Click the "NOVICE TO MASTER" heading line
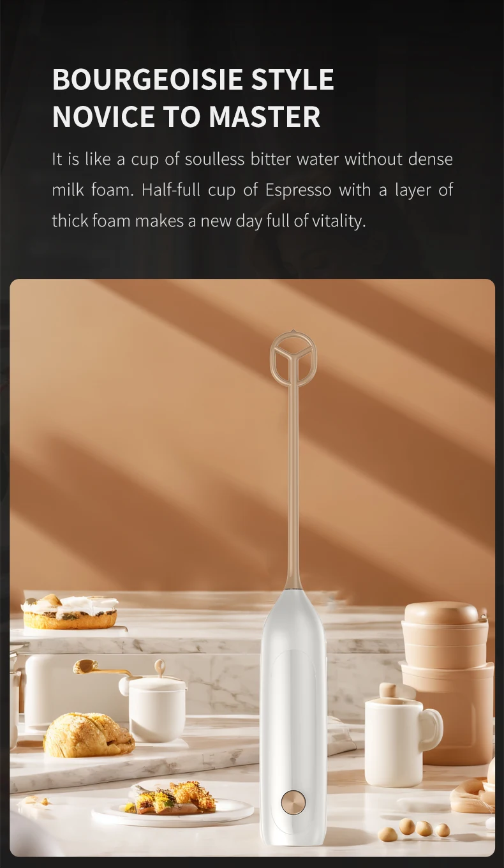The image size is (504, 868). (186, 117)
